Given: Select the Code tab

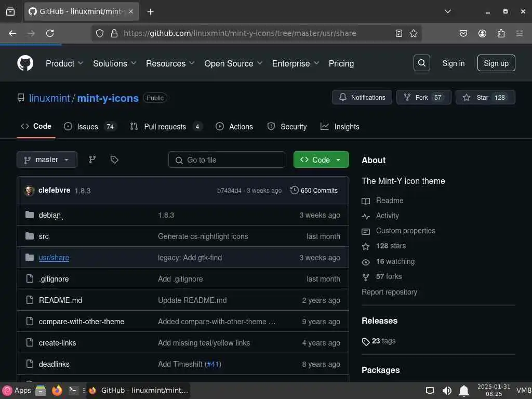Looking at the screenshot, I should pyautogui.click(x=36, y=126).
